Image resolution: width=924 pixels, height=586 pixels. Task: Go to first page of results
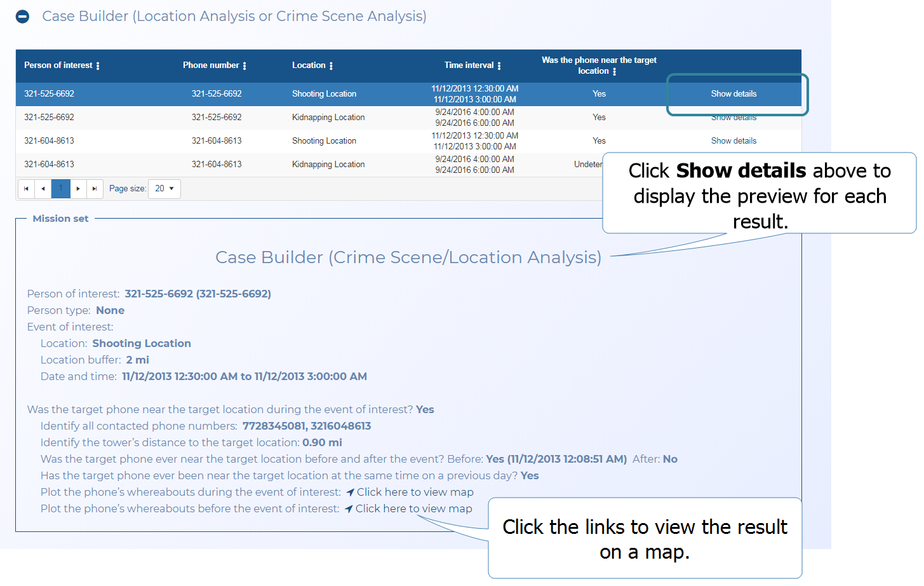pos(26,189)
